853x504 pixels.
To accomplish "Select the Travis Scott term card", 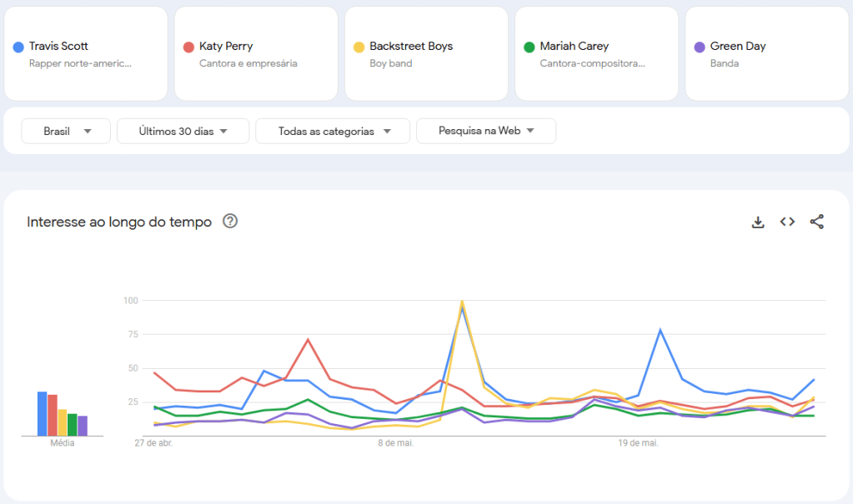I will [86, 54].
